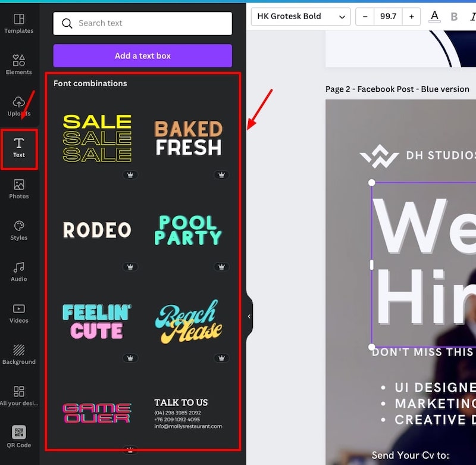
Task: Click the crown icon under FEELIN' CUTE
Action: coord(130,358)
